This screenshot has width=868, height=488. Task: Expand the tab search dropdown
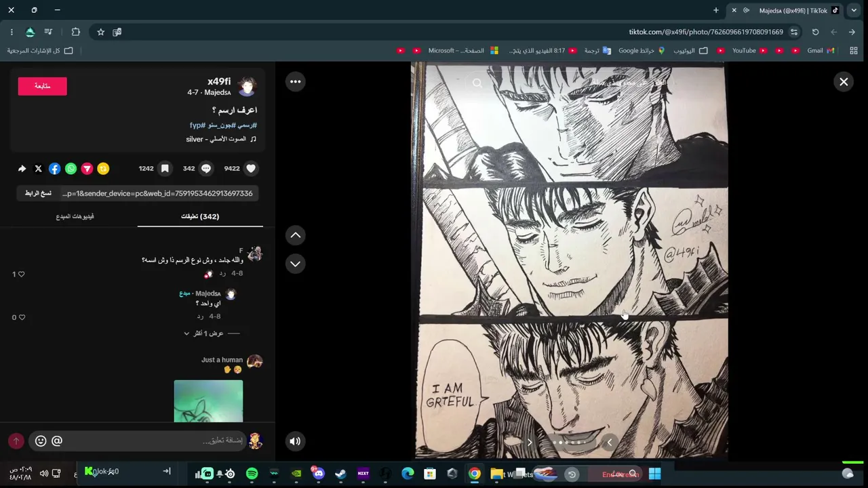click(854, 10)
